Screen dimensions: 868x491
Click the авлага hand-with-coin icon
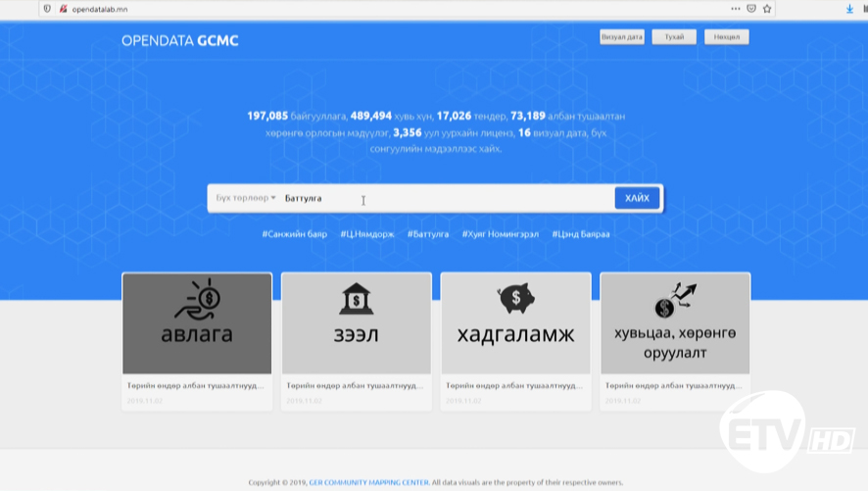tap(197, 298)
